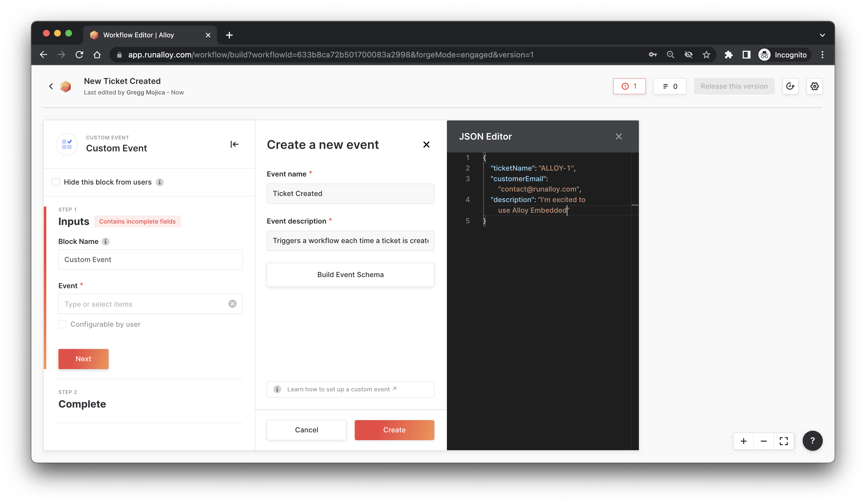The height and width of the screenshot is (504, 866).
Task: Click info icon beside Block Name
Action: tap(105, 241)
